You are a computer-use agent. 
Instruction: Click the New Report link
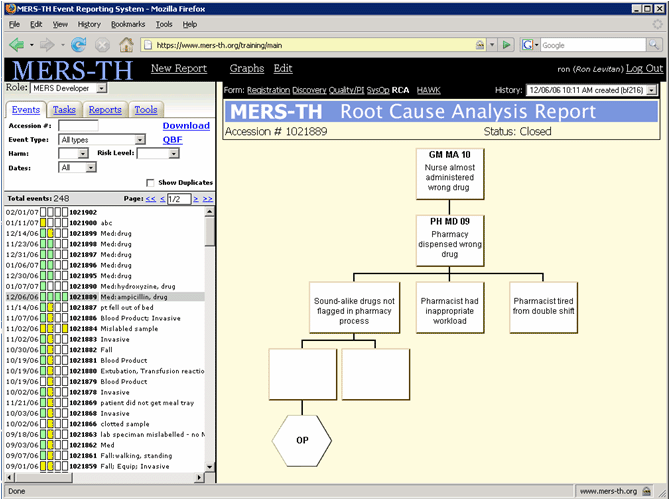tap(179, 68)
